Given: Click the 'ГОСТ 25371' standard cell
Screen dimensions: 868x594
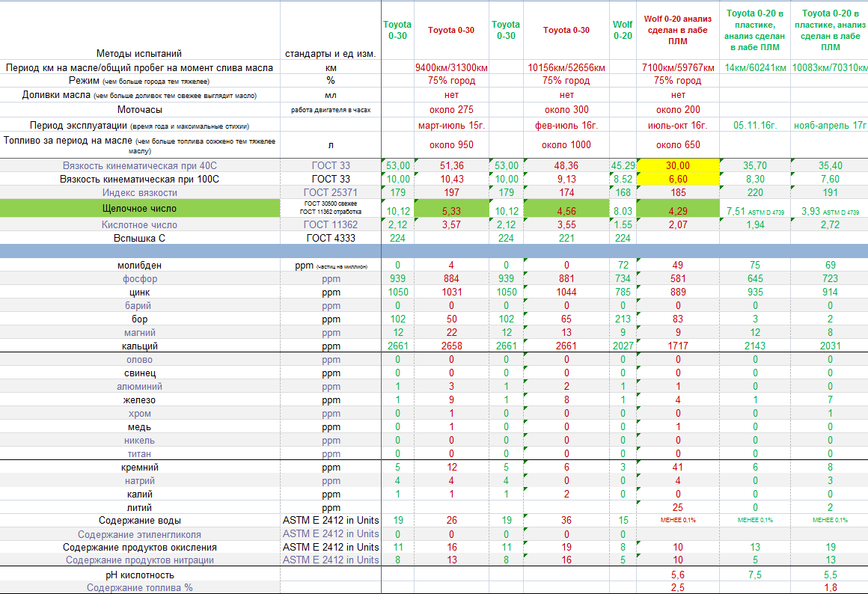Looking at the screenshot, I should [331, 193].
